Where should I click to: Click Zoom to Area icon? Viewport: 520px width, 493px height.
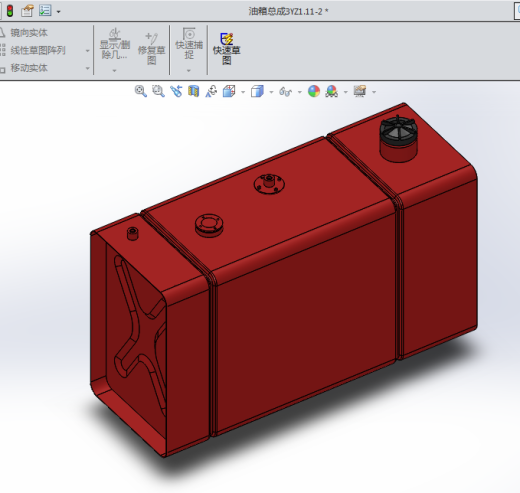coord(158,91)
